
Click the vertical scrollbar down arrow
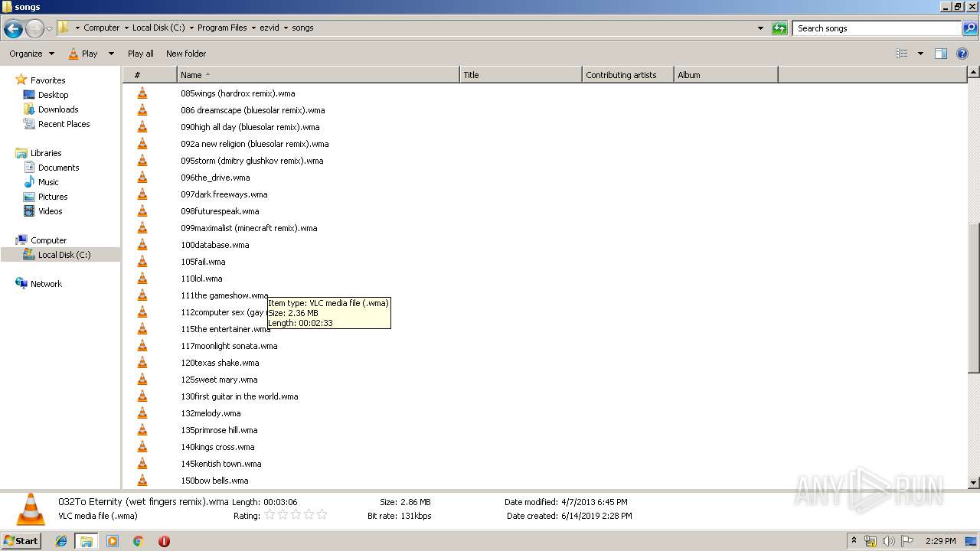coord(973,483)
